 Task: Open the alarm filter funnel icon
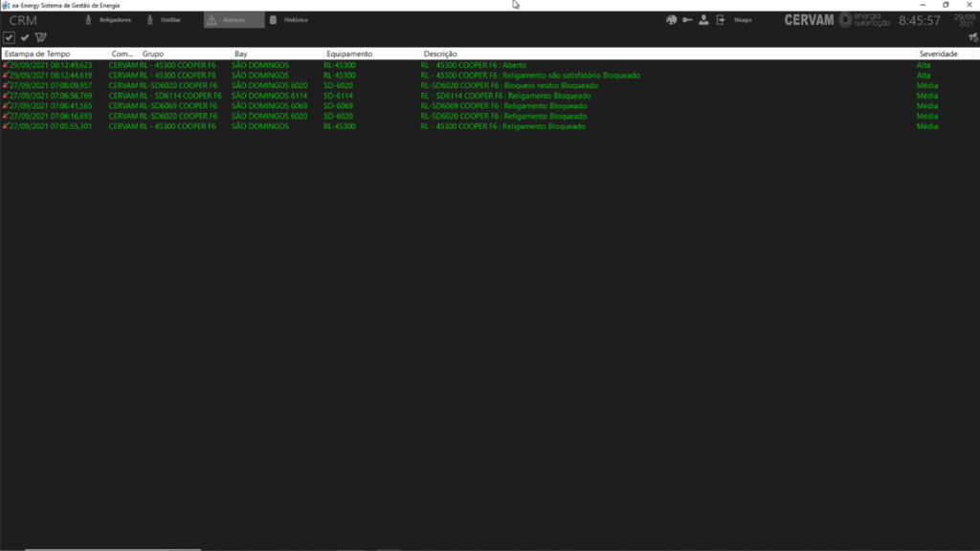(x=40, y=37)
